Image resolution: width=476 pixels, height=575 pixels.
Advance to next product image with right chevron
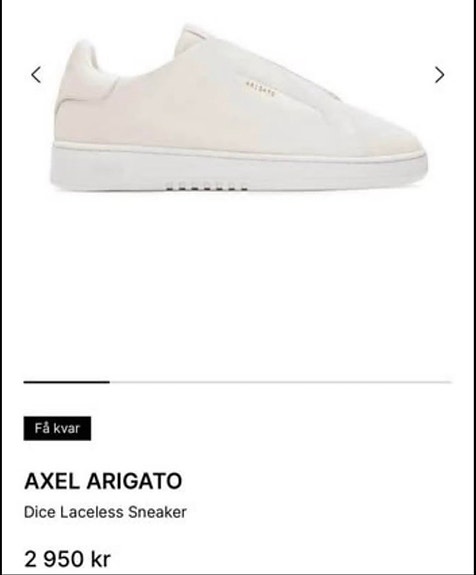click(x=439, y=75)
